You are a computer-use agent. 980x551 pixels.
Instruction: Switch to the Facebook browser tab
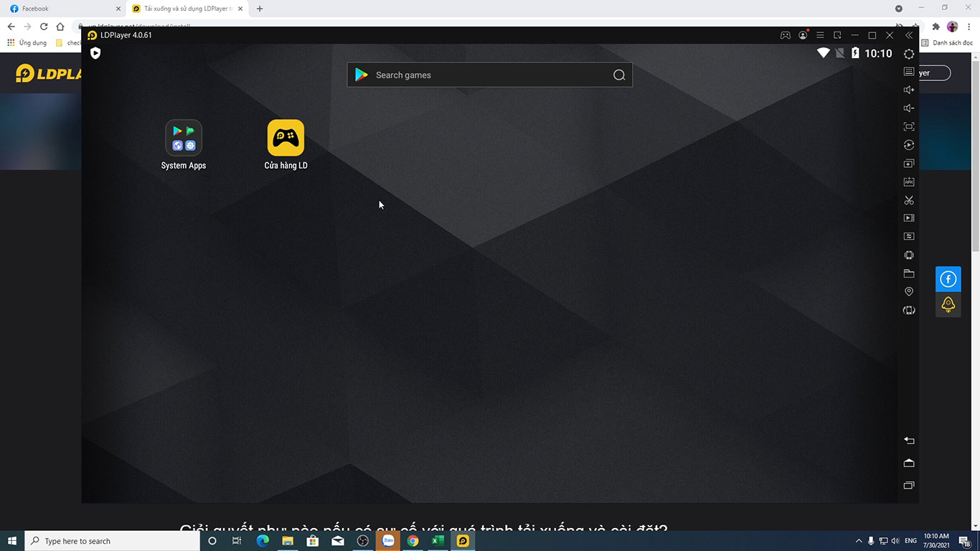pos(65,9)
